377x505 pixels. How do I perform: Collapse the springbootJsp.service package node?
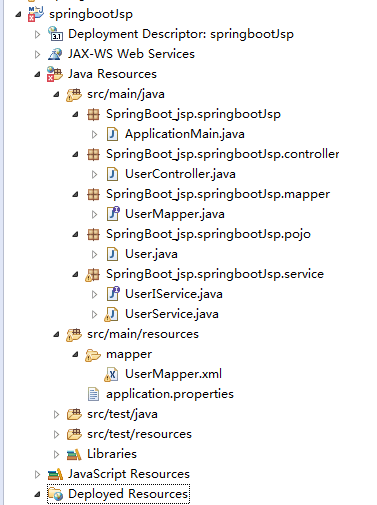point(75,274)
